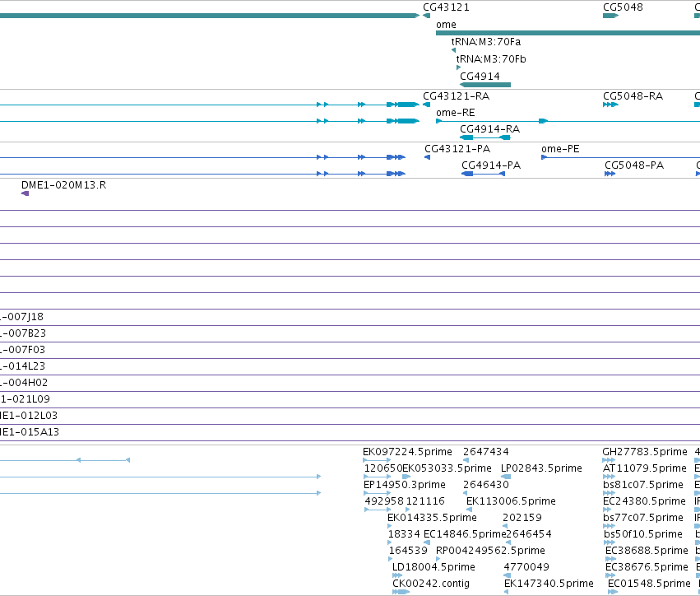This screenshot has width=700, height=596.
Task: Select the LP02843.5prime EST label
Action: coord(541,468)
